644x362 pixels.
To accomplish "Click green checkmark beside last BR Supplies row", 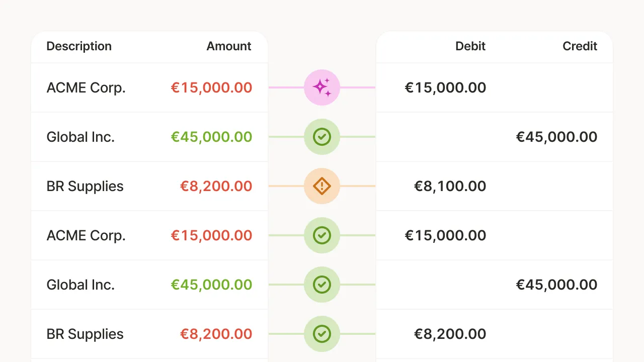I will tap(322, 334).
